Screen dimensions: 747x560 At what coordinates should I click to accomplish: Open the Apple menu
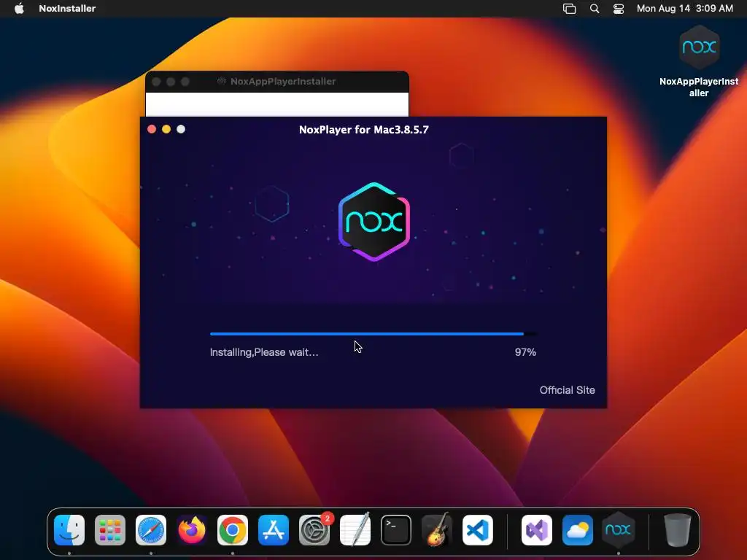tap(19, 8)
